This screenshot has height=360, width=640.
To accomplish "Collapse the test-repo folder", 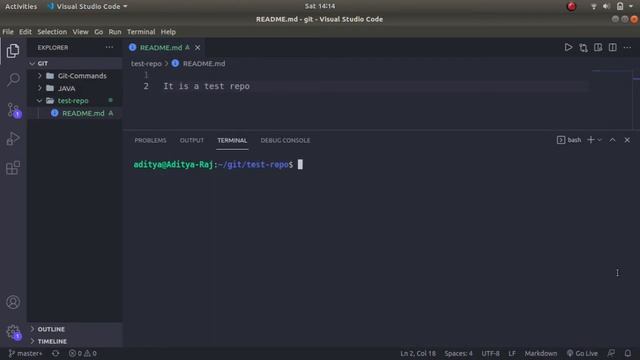I will point(75,100).
